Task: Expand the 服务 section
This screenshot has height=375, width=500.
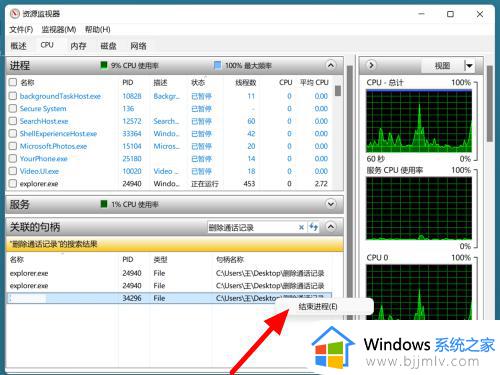Action: [331, 204]
